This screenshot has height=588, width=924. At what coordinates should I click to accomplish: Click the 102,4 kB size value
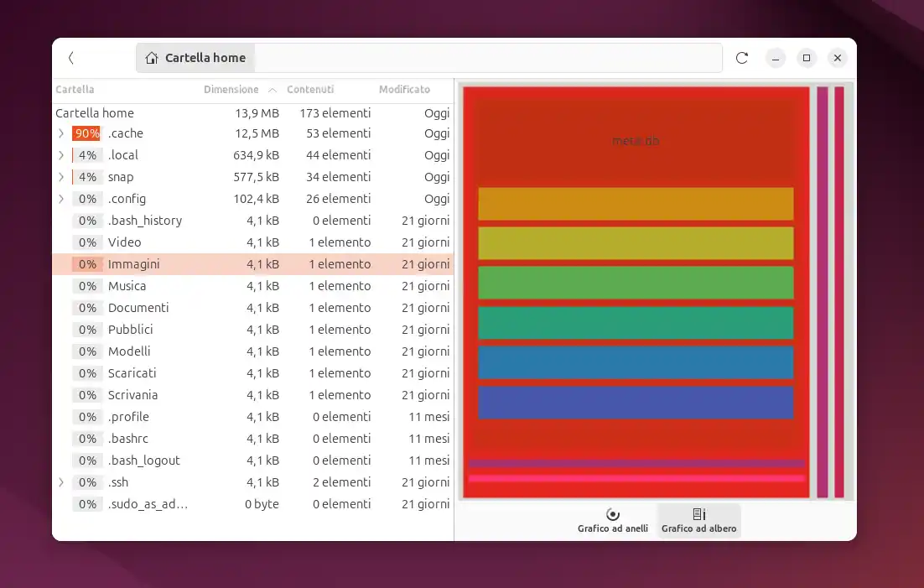click(256, 199)
